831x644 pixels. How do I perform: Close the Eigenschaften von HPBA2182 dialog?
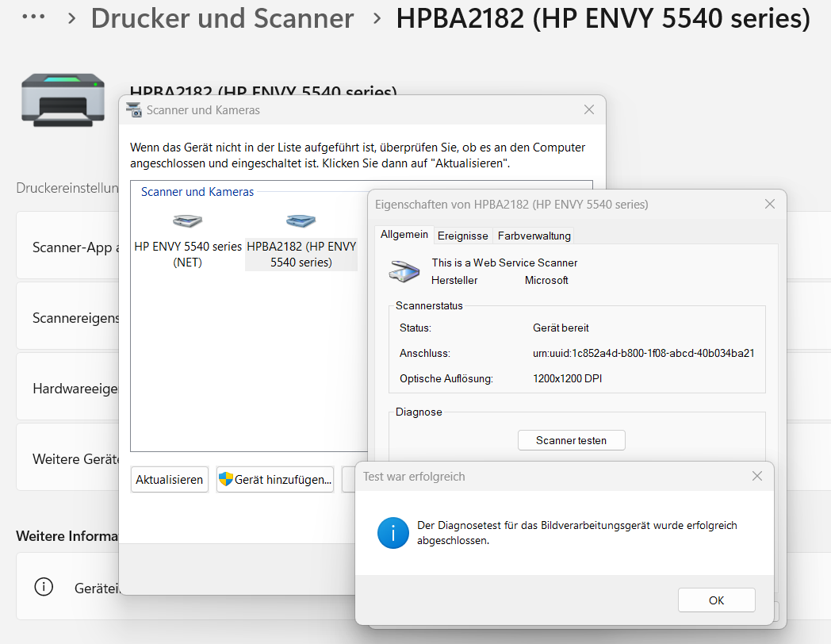coord(769,204)
